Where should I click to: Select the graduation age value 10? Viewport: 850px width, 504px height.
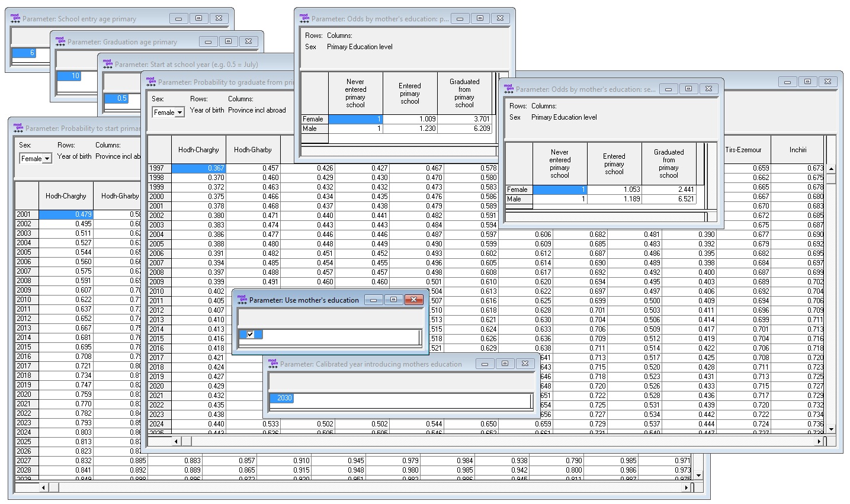pos(69,76)
